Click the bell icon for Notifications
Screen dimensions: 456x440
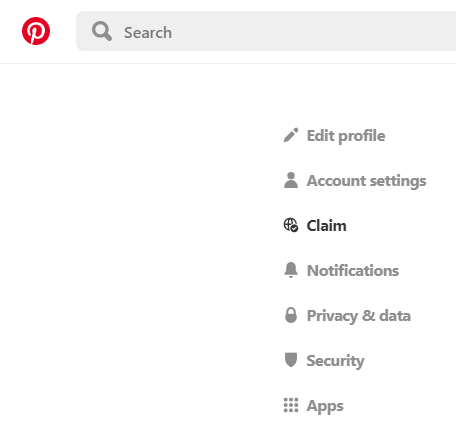point(291,270)
